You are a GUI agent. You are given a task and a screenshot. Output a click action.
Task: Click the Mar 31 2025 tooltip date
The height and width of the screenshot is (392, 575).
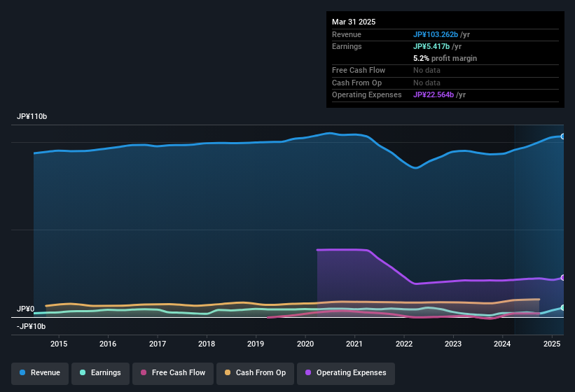click(354, 22)
